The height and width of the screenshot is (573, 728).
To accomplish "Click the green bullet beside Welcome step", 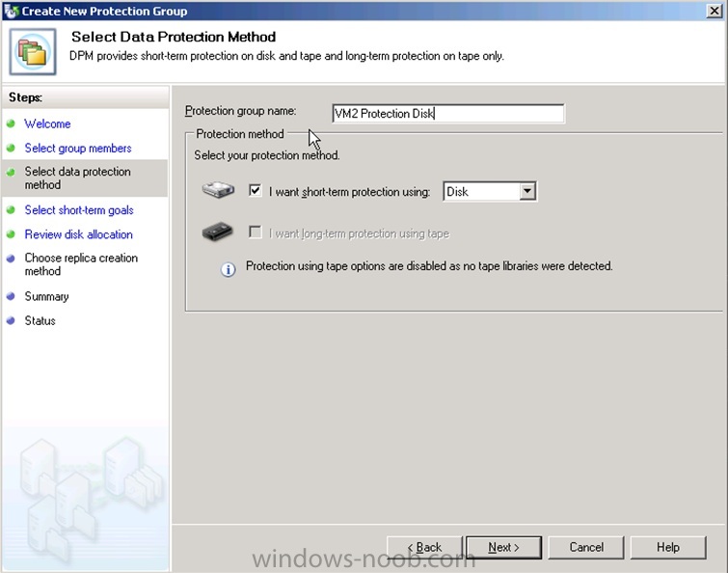I will pyautogui.click(x=11, y=123).
